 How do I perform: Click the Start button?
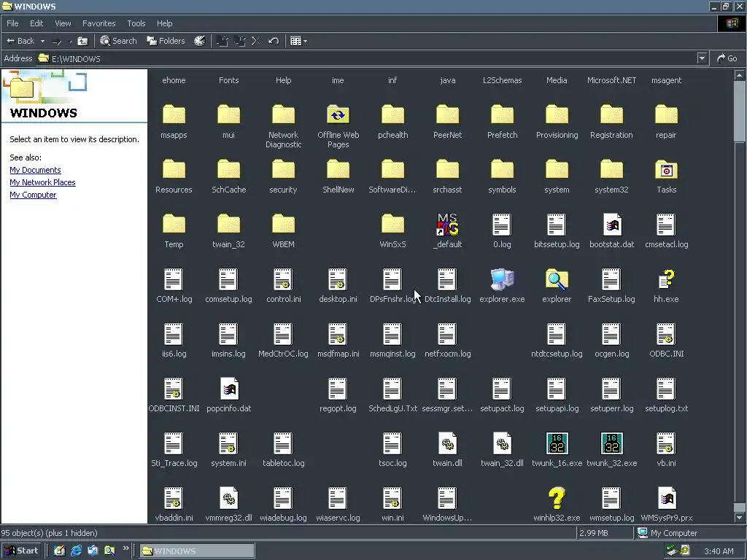coord(22,551)
